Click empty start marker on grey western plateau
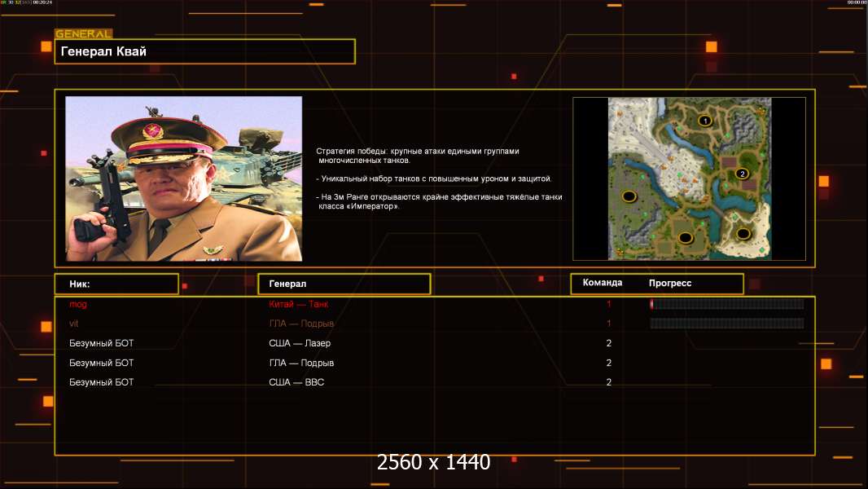Screen dimensions: 868x489 (629, 196)
